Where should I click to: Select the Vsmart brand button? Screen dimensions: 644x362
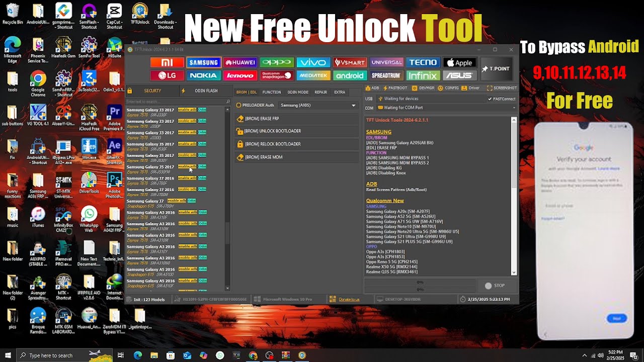coord(350,62)
